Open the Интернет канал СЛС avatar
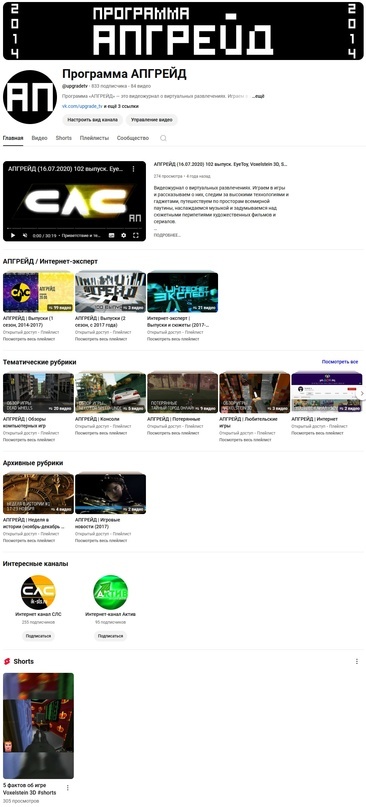Image resolution: width=366 pixels, height=807 pixels. pyautogui.click(x=38, y=592)
